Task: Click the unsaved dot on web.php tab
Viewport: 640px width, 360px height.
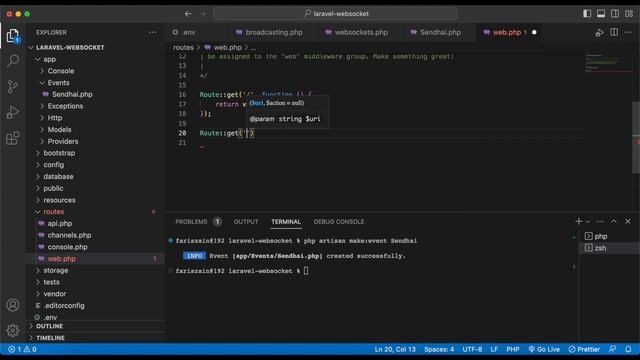Action: tap(534, 32)
